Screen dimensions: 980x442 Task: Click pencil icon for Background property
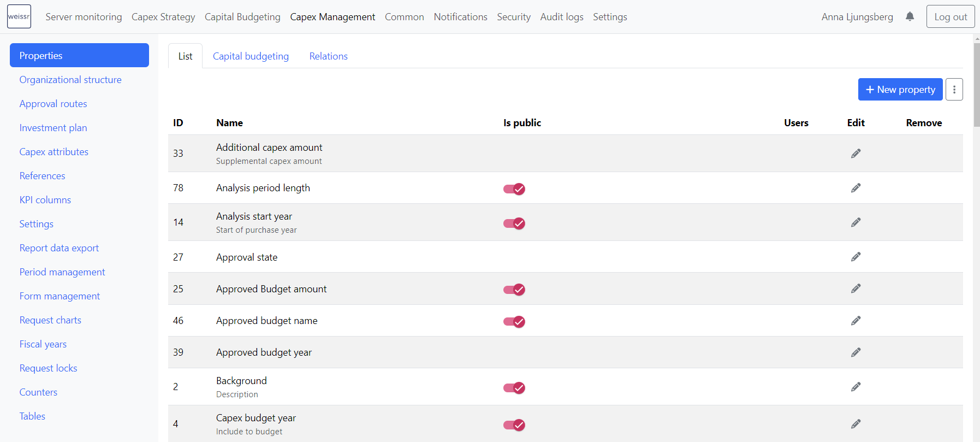pyautogui.click(x=856, y=387)
